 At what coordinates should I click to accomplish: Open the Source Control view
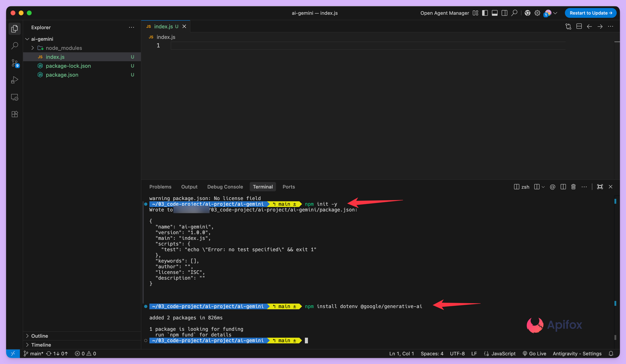[x=14, y=63]
